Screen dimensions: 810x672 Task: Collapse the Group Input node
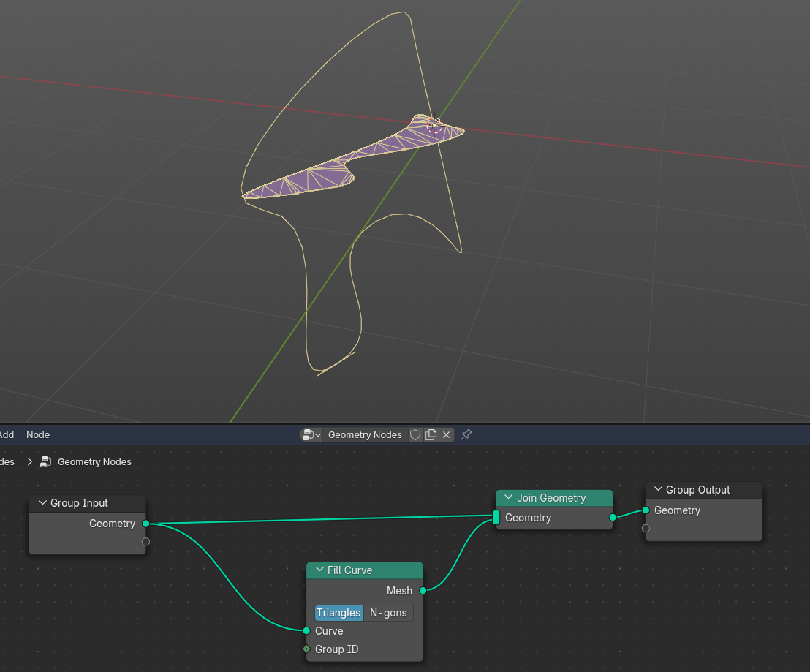[x=43, y=503]
